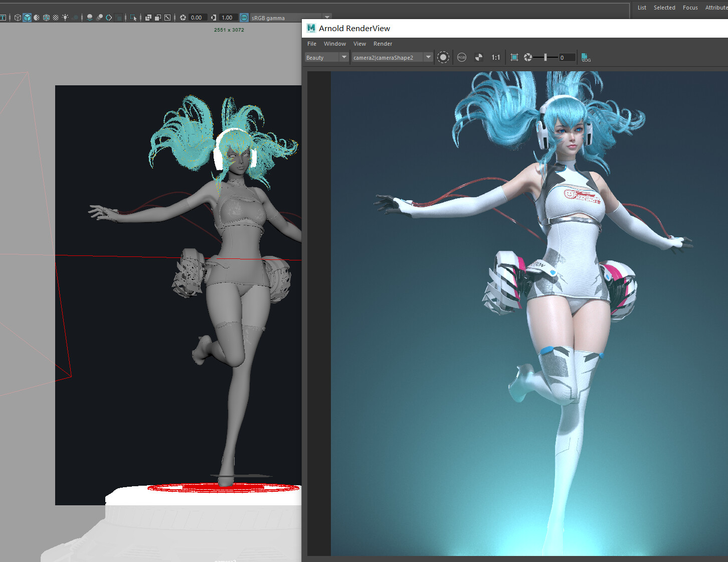
Task: Open Window menu in Arnold RenderView
Action: pyautogui.click(x=335, y=44)
